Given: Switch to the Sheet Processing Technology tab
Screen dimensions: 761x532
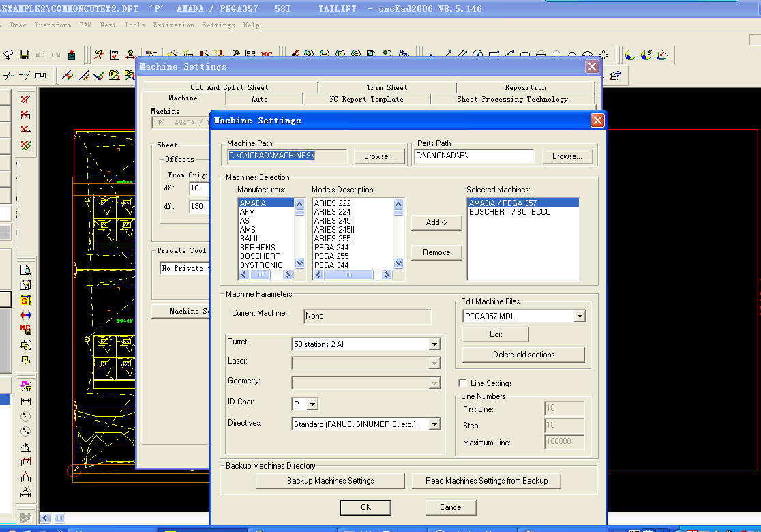Looking at the screenshot, I should click(x=513, y=99).
